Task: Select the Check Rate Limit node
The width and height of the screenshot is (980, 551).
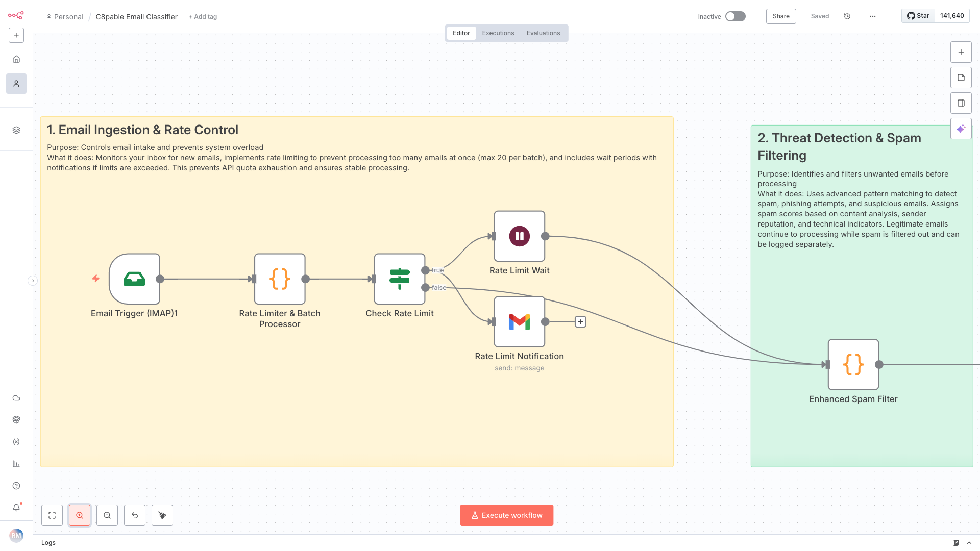Action: pos(400,279)
